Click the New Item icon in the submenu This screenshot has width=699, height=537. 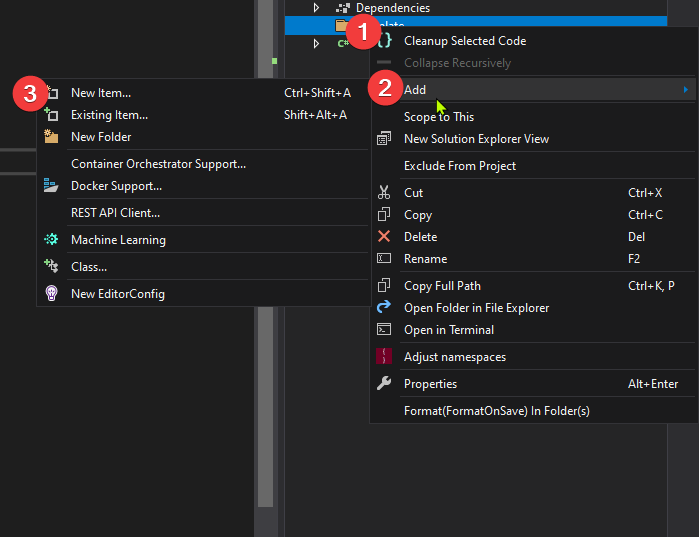[x=52, y=93]
